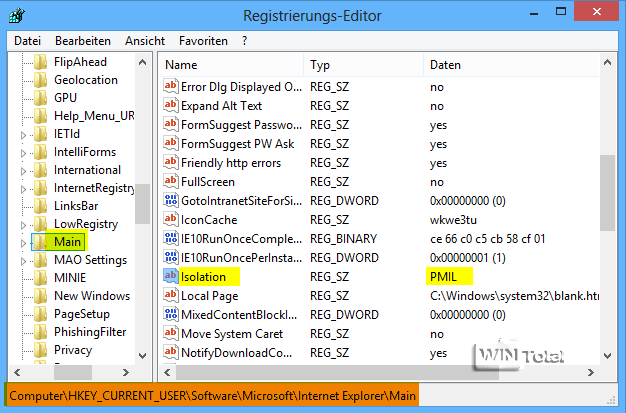The height and width of the screenshot is (413, 626).
Task: Expand the IETld tree node
Action: click(x=23, y=135)
